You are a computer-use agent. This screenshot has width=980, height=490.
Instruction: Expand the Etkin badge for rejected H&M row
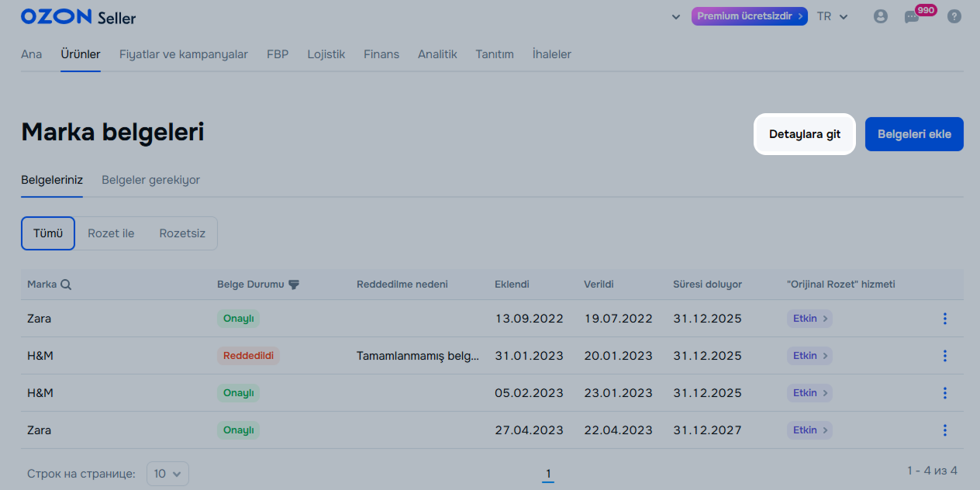(x=809, y=356)
